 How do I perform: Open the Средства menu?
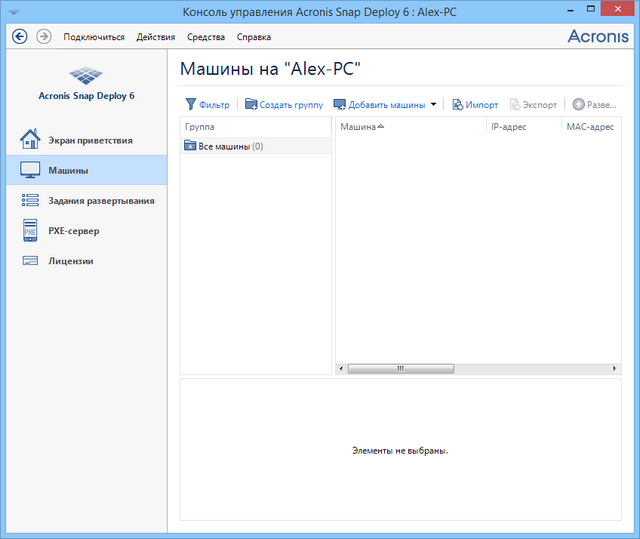pos(206,37)
